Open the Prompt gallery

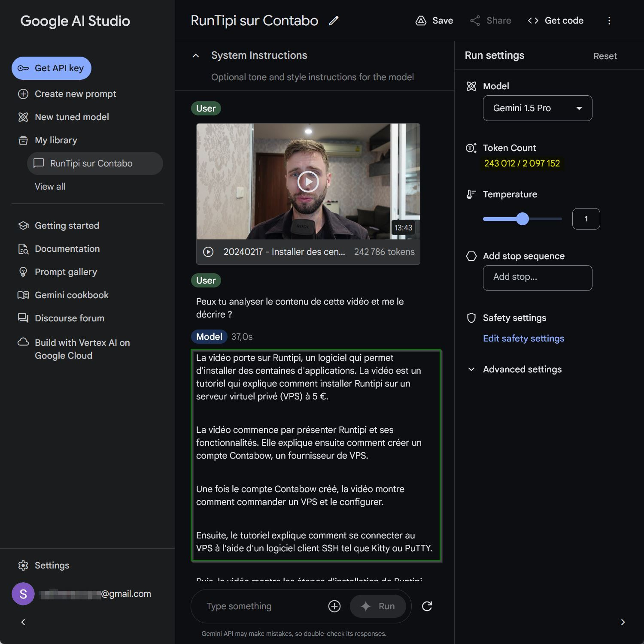coord(66,272)
